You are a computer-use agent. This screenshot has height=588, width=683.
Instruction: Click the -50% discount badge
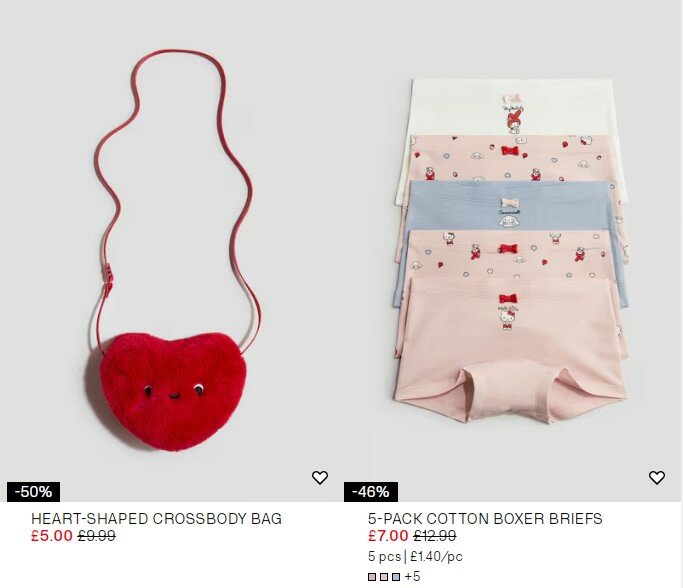(x=34, y=492)
